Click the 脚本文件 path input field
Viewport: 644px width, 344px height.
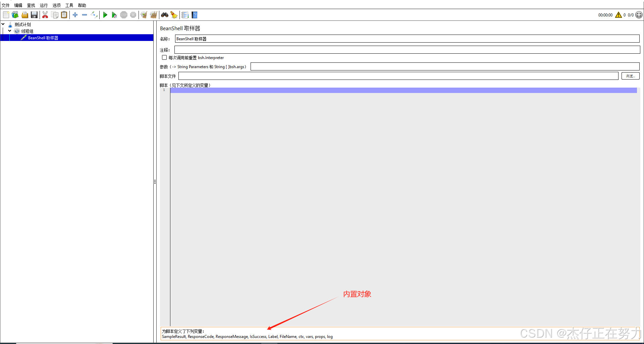coord(398,76)
